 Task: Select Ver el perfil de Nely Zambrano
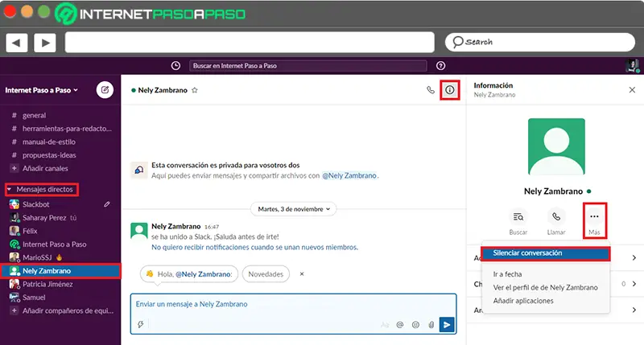546,288
